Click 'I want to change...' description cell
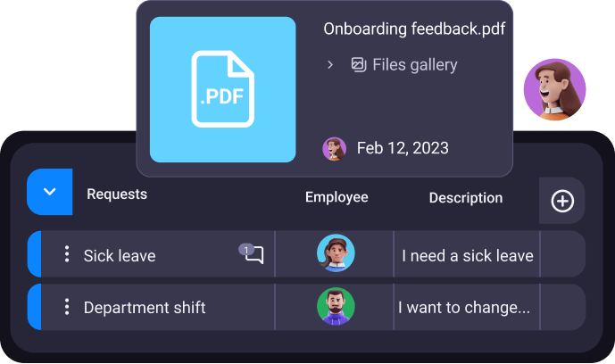The height and width of the screenshot is (364, 615). pyautogui.click(x=467, y=307)
